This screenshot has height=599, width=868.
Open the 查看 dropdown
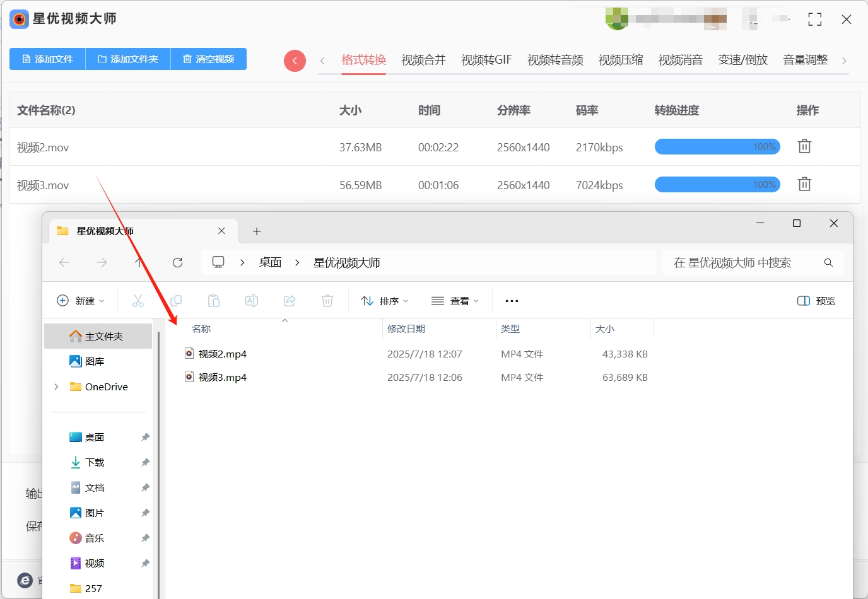pos(455,301)
